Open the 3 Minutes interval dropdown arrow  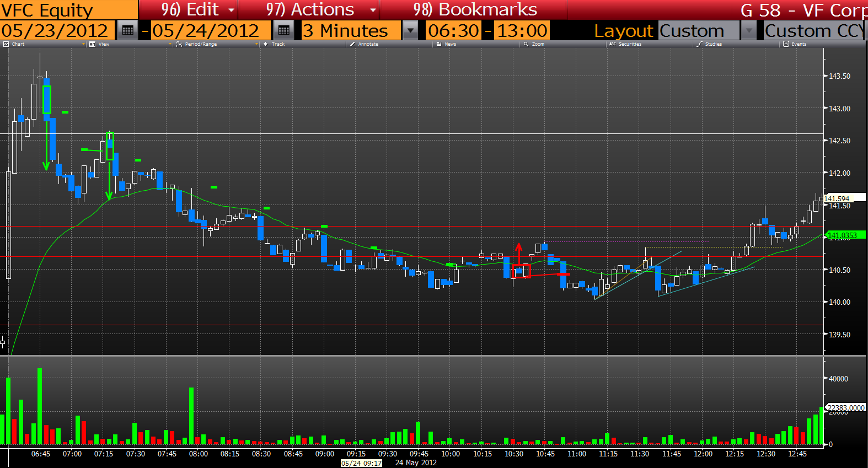coord(410,30)
